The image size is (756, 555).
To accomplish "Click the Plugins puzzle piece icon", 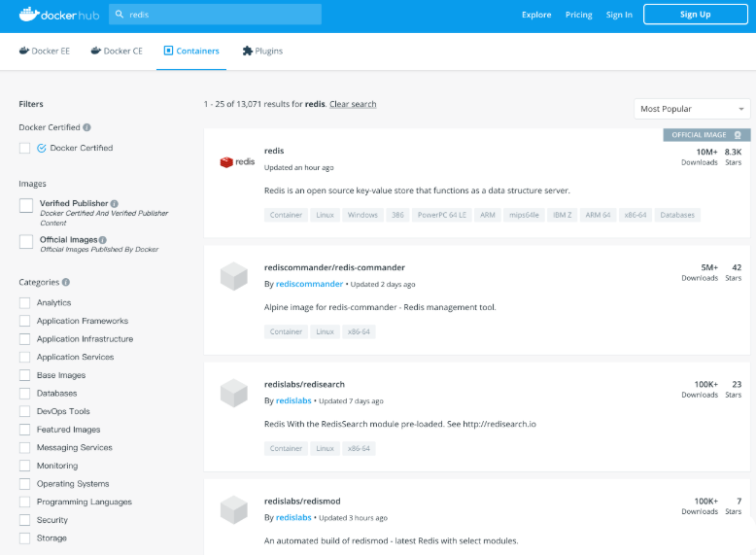I will (248, 51).
